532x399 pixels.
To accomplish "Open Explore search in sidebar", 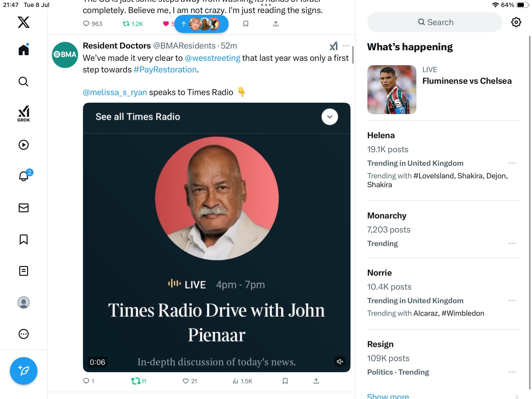I will (24, 82).
